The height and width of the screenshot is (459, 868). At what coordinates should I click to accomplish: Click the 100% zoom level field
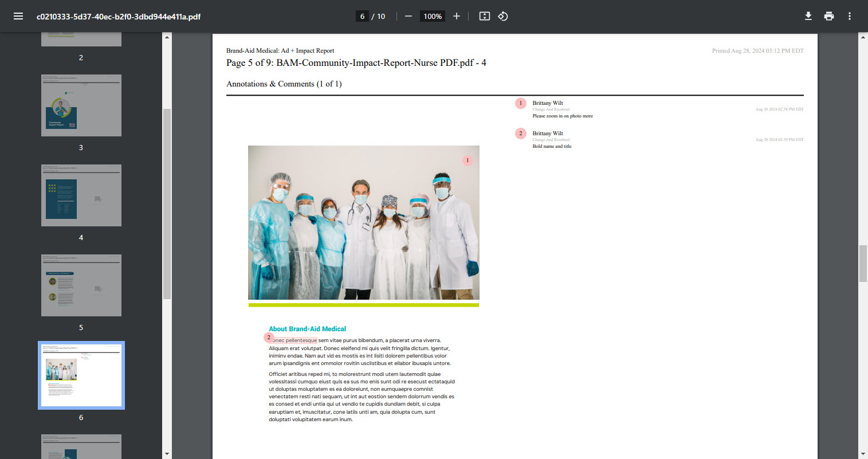tap(433, 16)
